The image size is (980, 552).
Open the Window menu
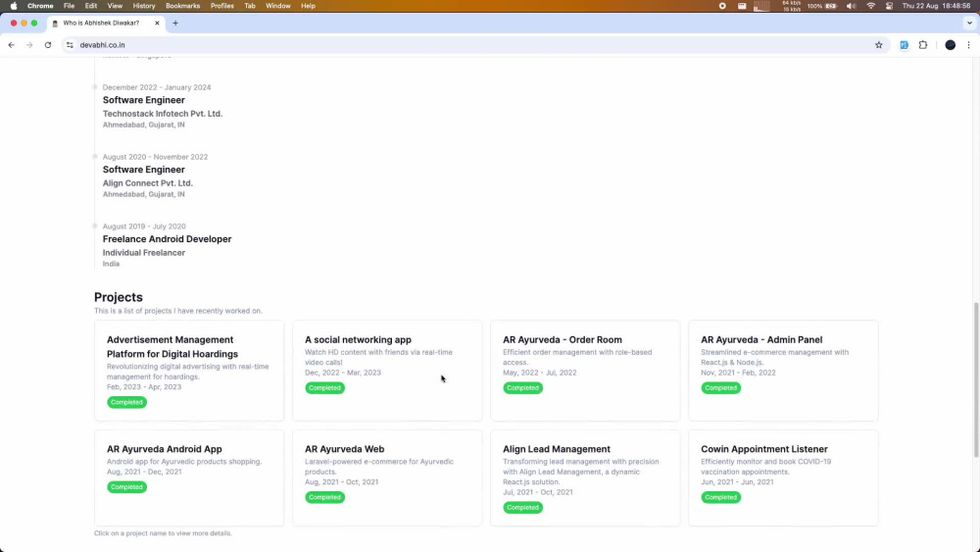[278, 6]
